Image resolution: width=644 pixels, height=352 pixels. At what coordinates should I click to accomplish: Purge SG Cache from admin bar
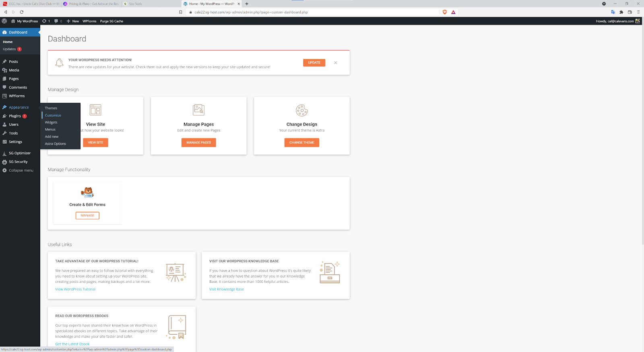(111, 21)
